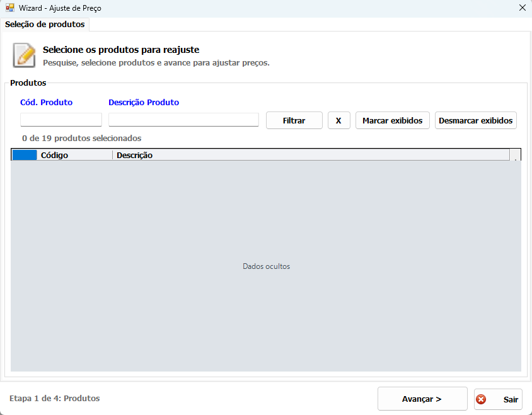
Task: Click the blue selection column header cell
Action: point(25,156)
